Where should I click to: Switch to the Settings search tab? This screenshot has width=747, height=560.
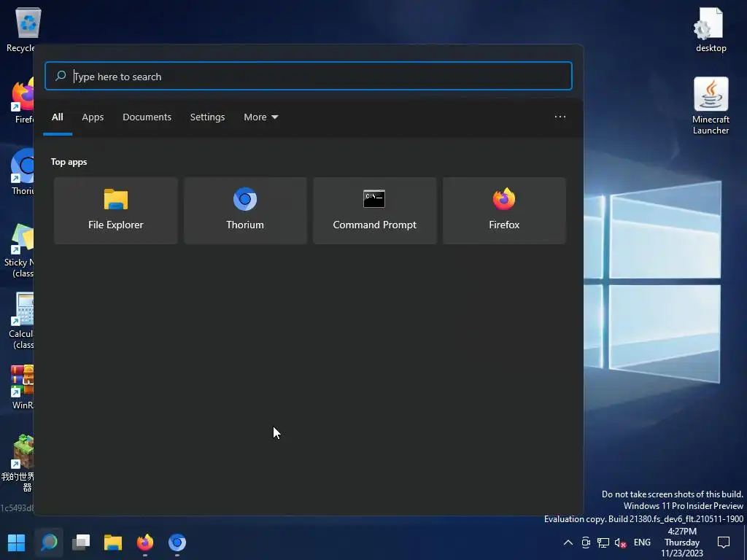coord(207,117)
